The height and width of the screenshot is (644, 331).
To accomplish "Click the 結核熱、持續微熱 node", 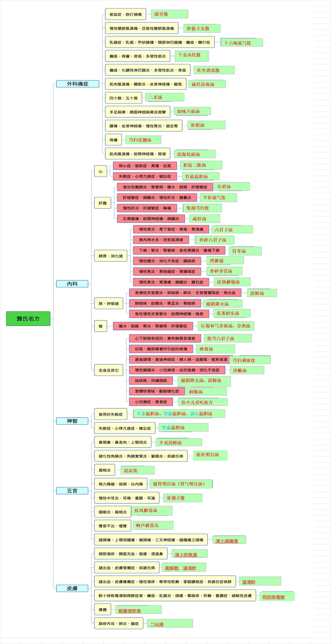I will 151,380.
